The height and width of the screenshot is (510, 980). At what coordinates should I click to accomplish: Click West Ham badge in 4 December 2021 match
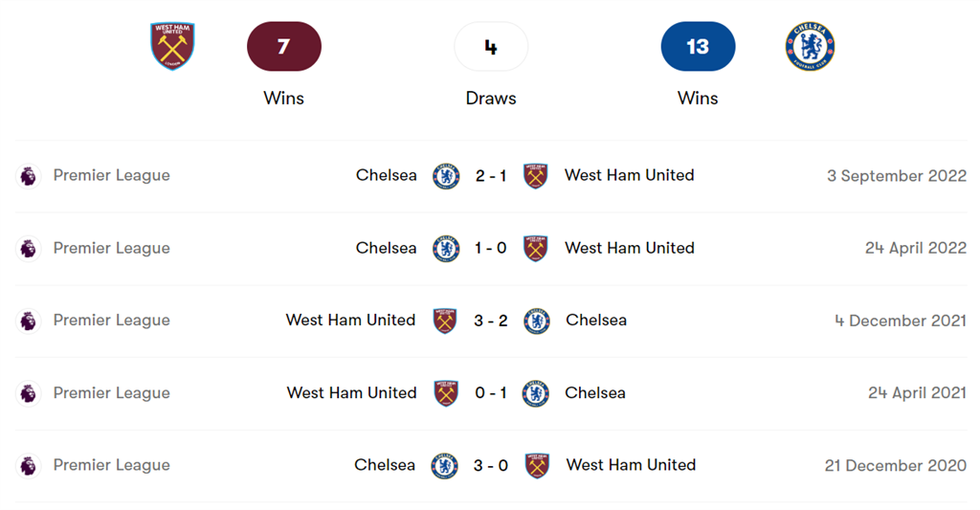coord(446,321)
